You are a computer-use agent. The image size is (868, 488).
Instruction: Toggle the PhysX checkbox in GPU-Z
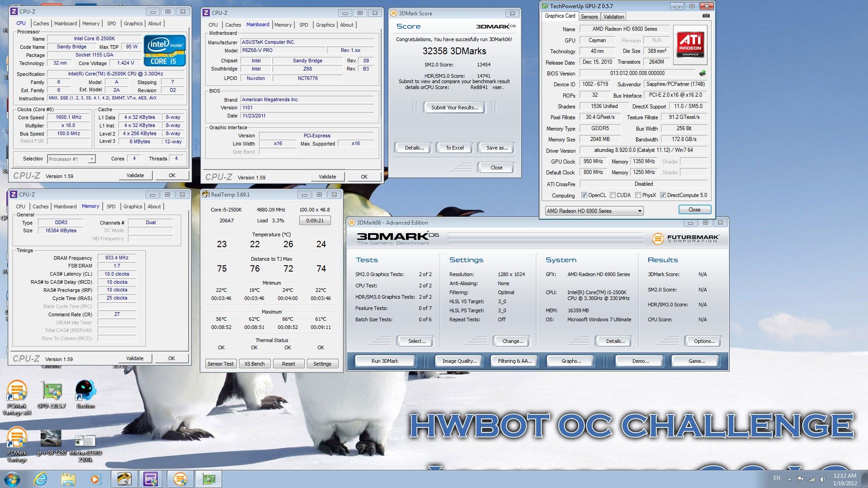638,195
